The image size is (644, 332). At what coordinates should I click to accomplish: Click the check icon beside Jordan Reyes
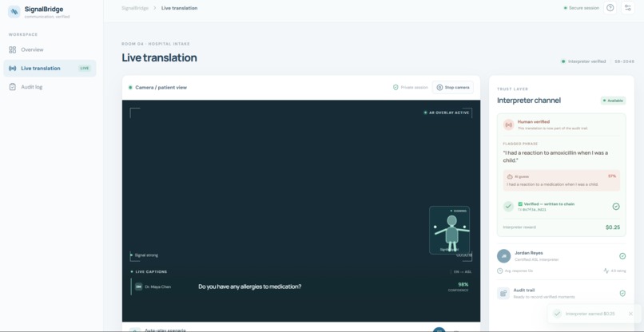622,256
